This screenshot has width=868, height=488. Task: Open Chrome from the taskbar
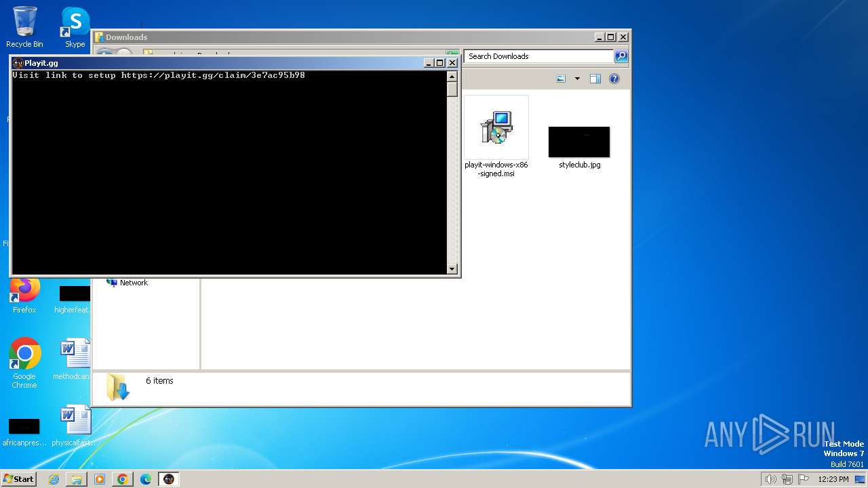[x=123, y=479]
